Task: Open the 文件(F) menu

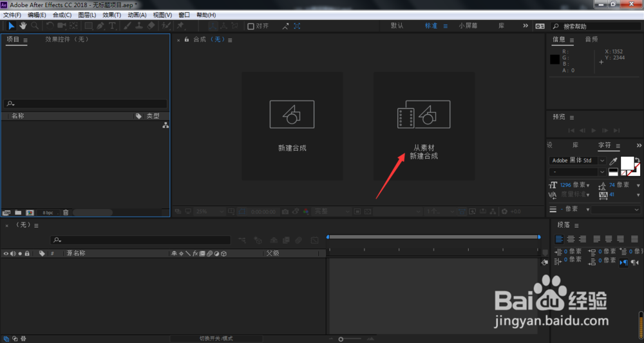Action: (x=12, y=15)
